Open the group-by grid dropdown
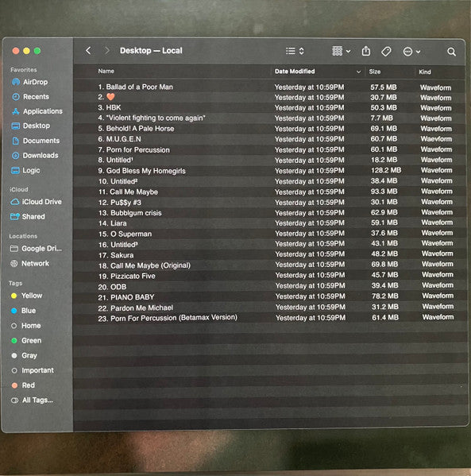Viewport: 471px width, 476px height. [x=342, y=51]
